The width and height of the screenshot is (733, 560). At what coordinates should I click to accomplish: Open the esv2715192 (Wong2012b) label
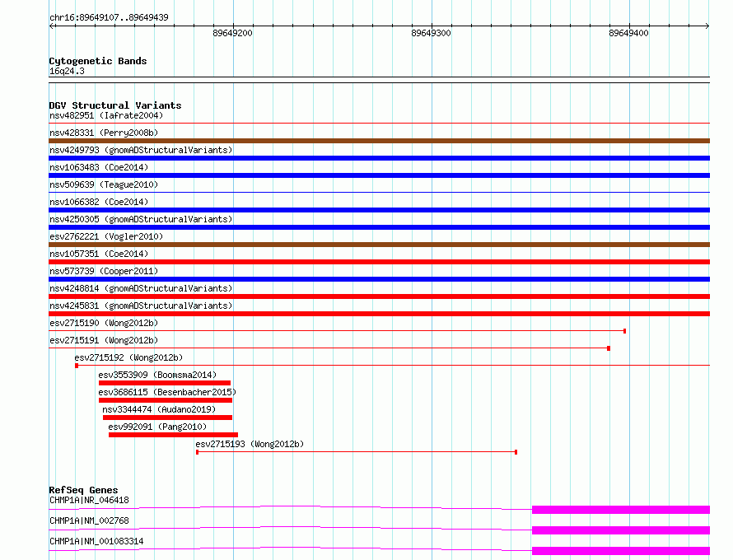[128, 357]
